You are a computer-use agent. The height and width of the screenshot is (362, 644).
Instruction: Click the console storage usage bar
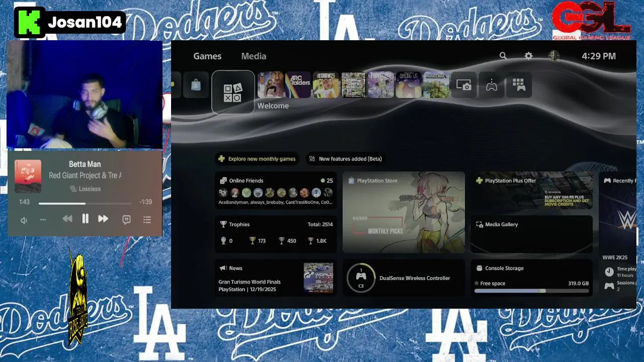click(x=531, y=291)
